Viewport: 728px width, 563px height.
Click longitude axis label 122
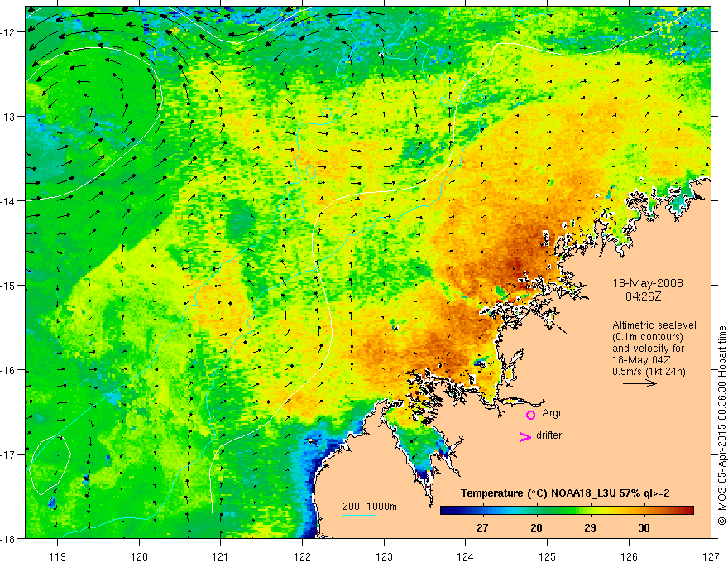302,557
